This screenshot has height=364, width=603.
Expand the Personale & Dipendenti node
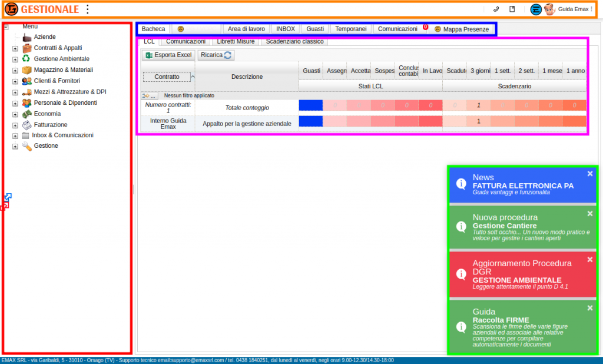[x=15, y=103]
